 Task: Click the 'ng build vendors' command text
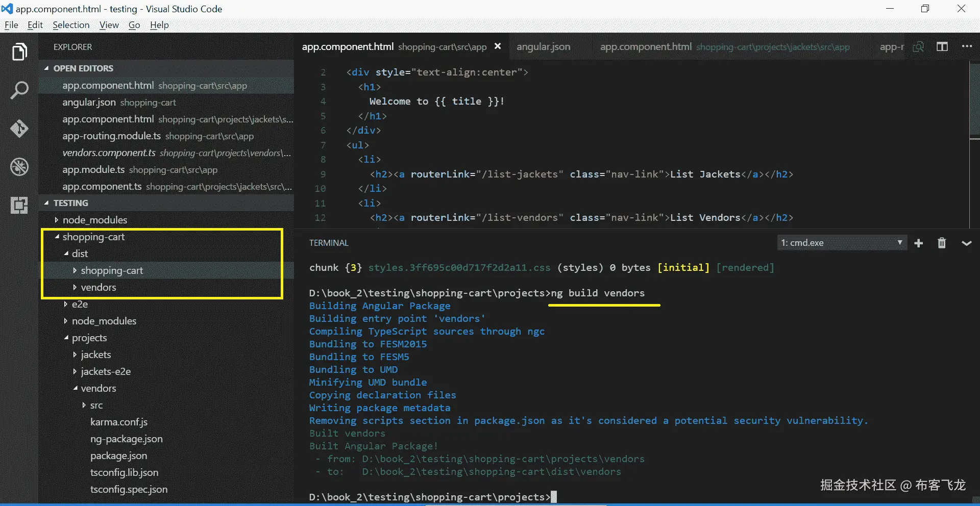click(598, 293)
